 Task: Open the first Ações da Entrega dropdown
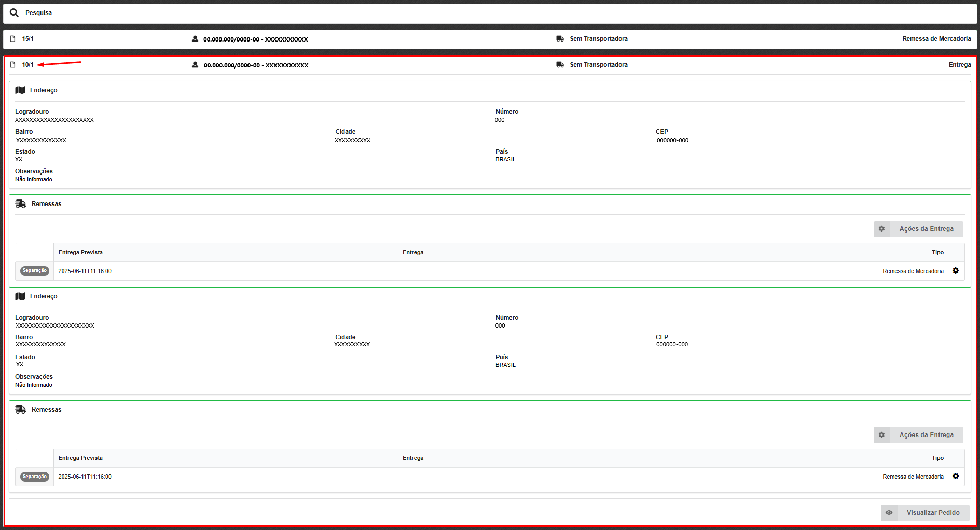point(918,229)
